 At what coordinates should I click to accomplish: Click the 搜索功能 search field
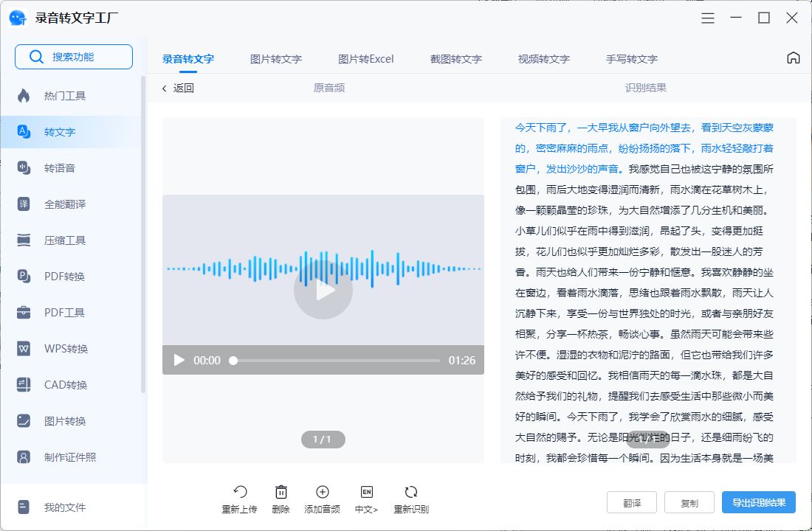click(x=74, y=57)
